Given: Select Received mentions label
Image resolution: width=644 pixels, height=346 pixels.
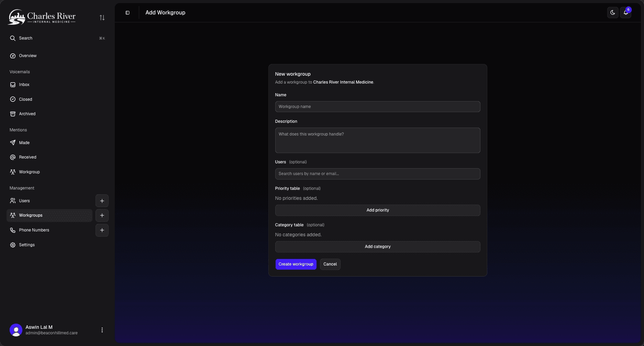Looking at the screenshot, I should (x=28, y=157).
